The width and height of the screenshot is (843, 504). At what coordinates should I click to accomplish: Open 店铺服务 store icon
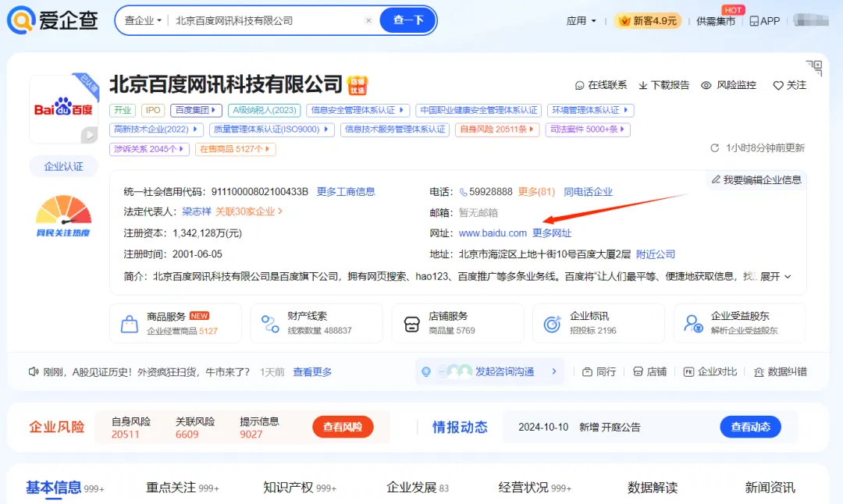(x=411, y=324)
